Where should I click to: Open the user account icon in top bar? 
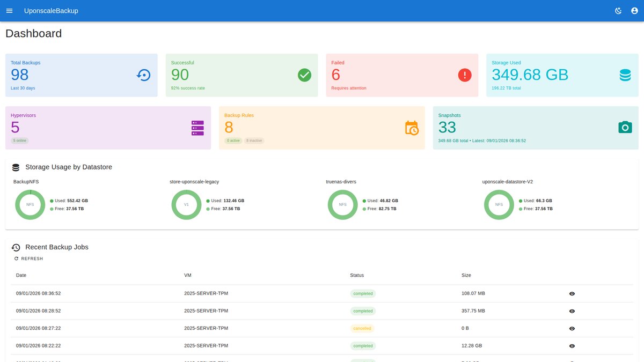click(x=634, y=10)
